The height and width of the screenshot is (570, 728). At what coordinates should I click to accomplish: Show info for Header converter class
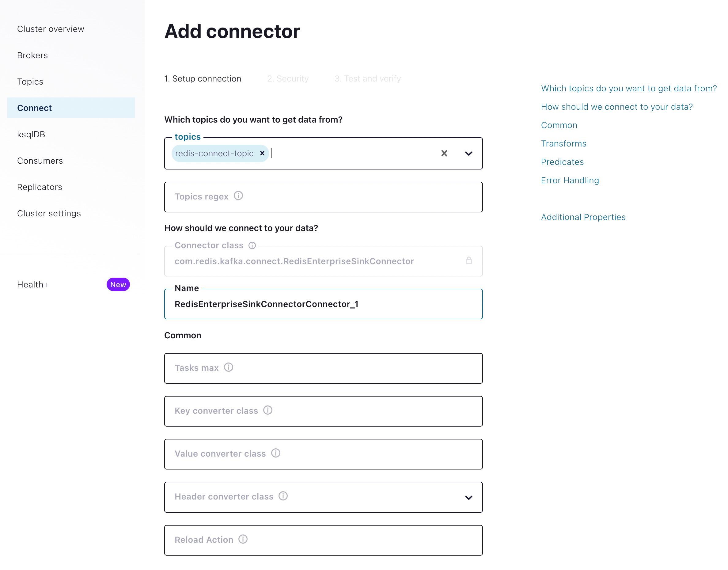click(x=283, y=496)
